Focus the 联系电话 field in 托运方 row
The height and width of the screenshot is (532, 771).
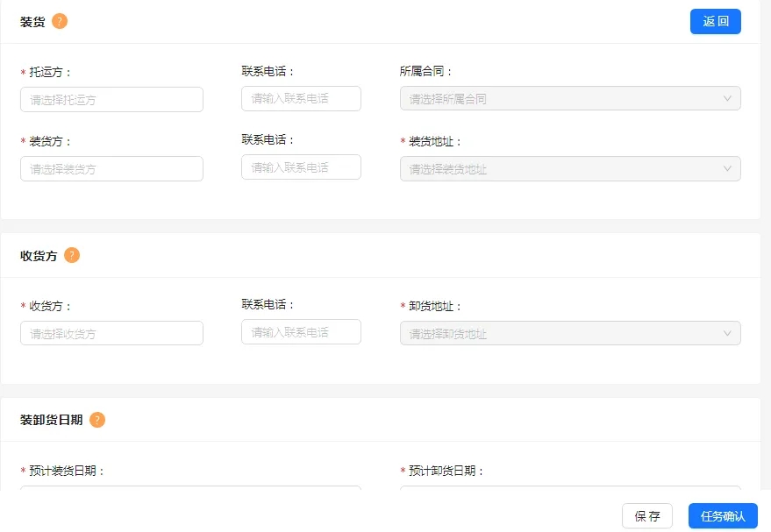tap(301, 98)
